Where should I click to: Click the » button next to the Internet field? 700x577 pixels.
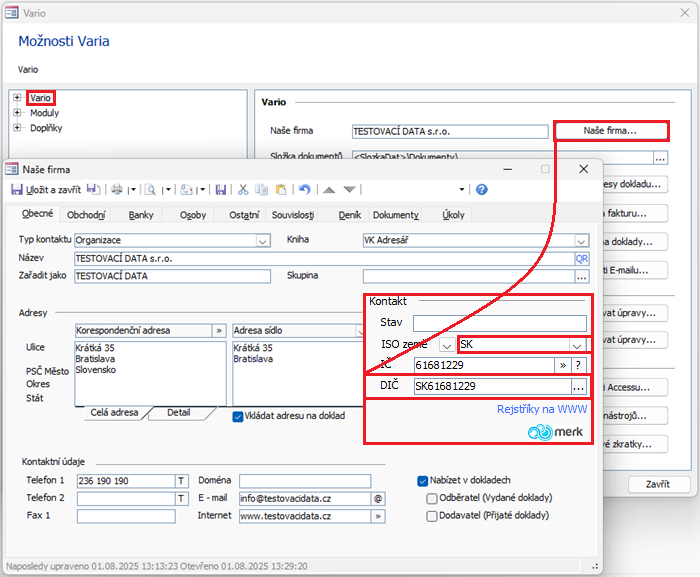point(378,516)
